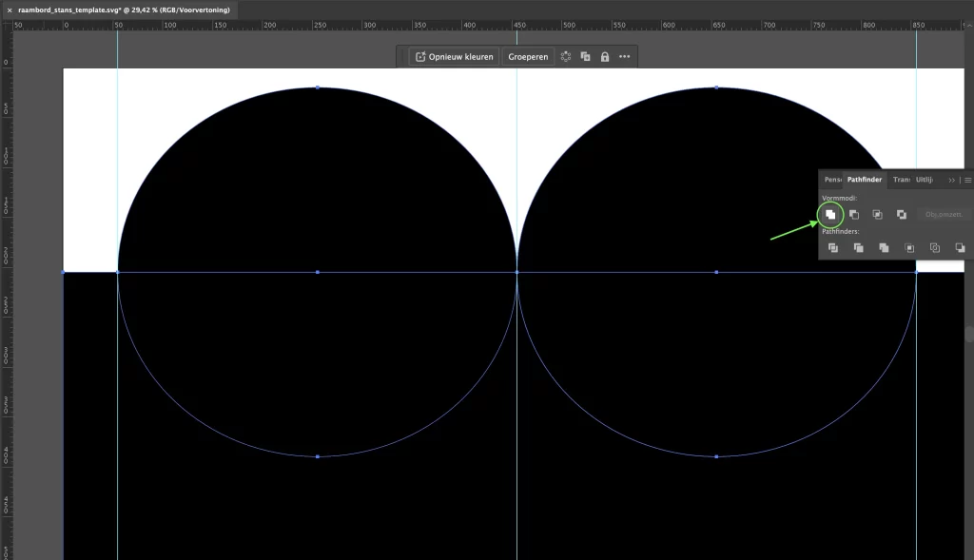
Task: Click the Unite shape mode icon
Action: tap(830, 215)
